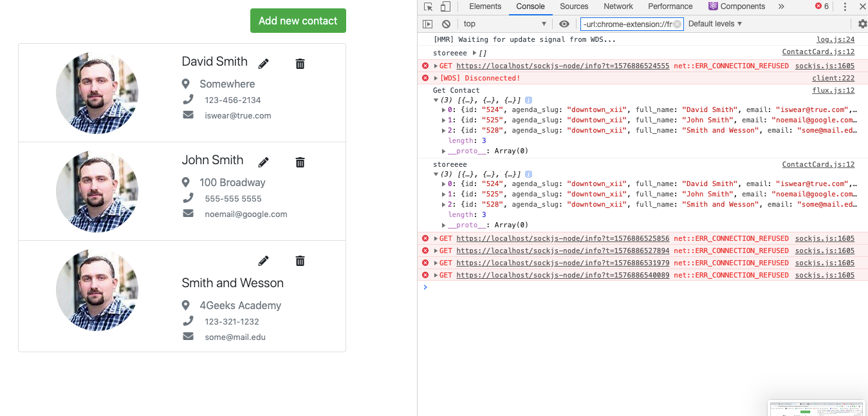Click location pin beside 4Geeks Academy

(x=186, y=305)
